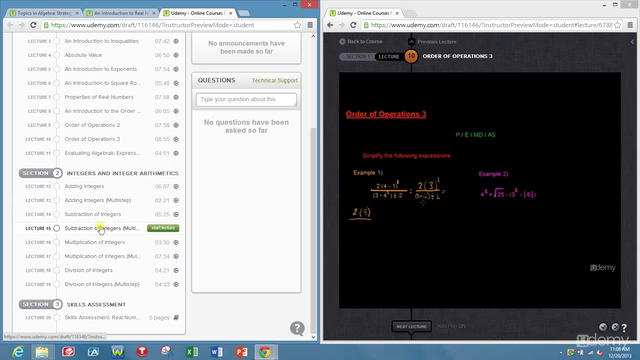Open a new tab in the left window

point(244,13)
